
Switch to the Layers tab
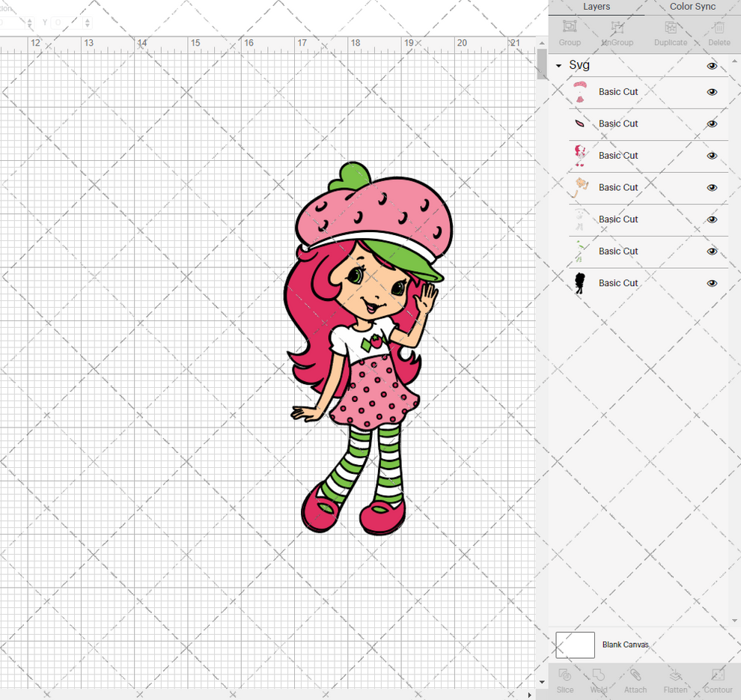[x=597, y=7]
